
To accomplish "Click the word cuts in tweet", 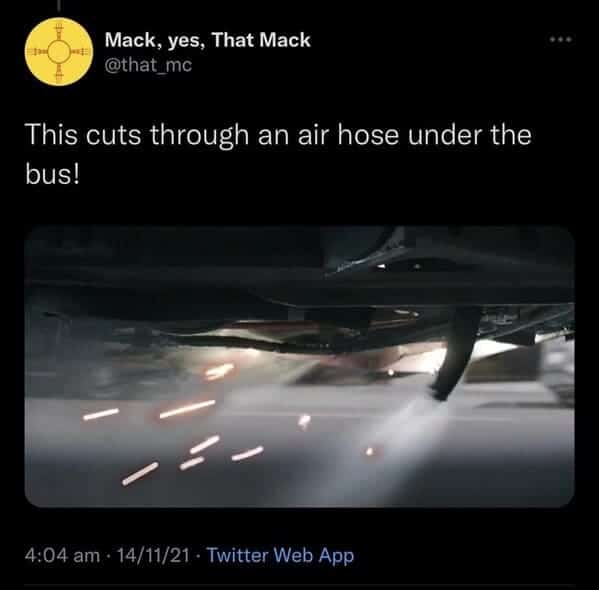I will pyautogui.click(x=113, y=136).
